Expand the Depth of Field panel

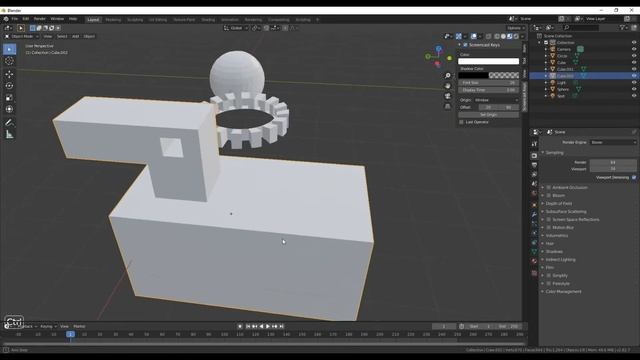pos(558,203)
